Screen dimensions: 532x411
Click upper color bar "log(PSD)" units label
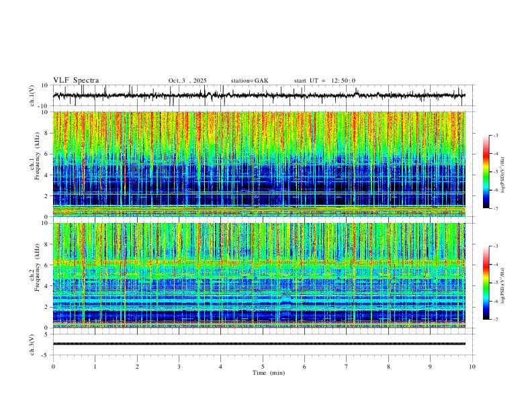[503, 175]
